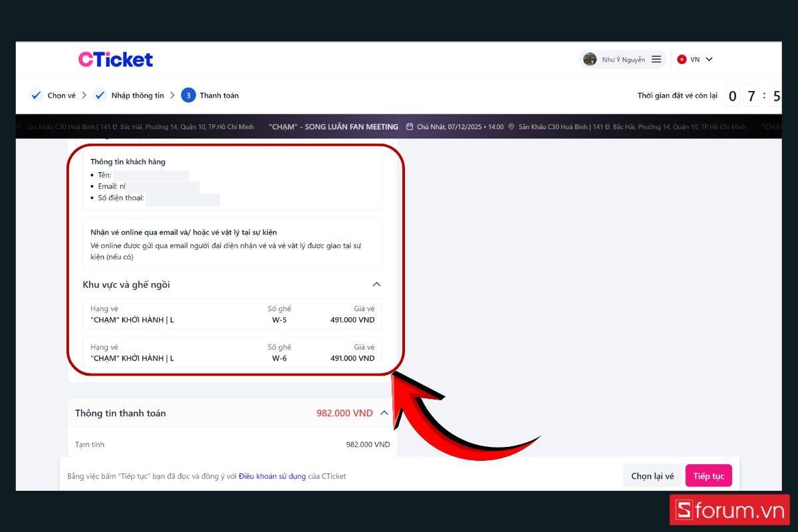798x532 pixels.
Task: Click the Chọn lại vé button
Action: (652, 476)
